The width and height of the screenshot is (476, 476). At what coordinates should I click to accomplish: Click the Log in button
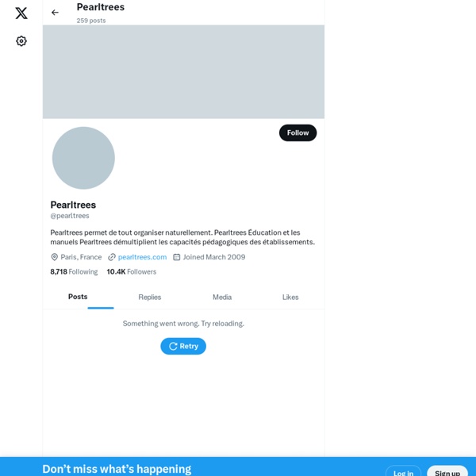click(403, 472)
